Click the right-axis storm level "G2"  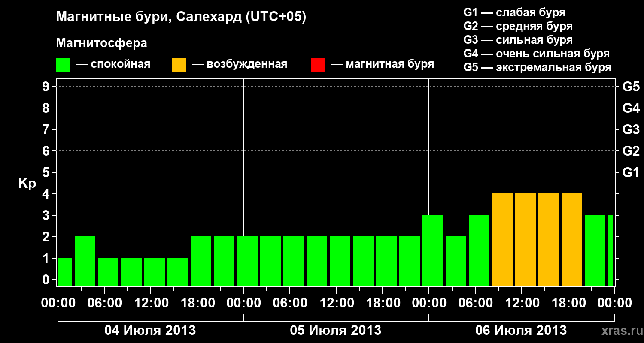coord(631,151)
